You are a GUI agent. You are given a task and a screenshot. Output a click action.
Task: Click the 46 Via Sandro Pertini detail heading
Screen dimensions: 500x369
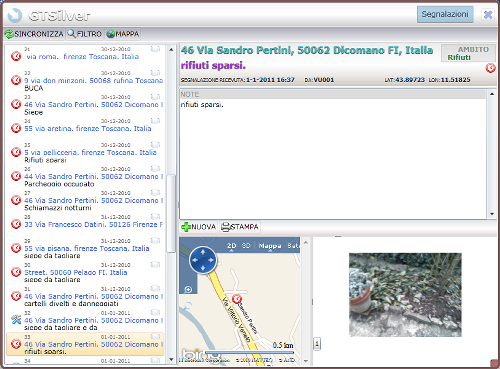coord(307,50)
